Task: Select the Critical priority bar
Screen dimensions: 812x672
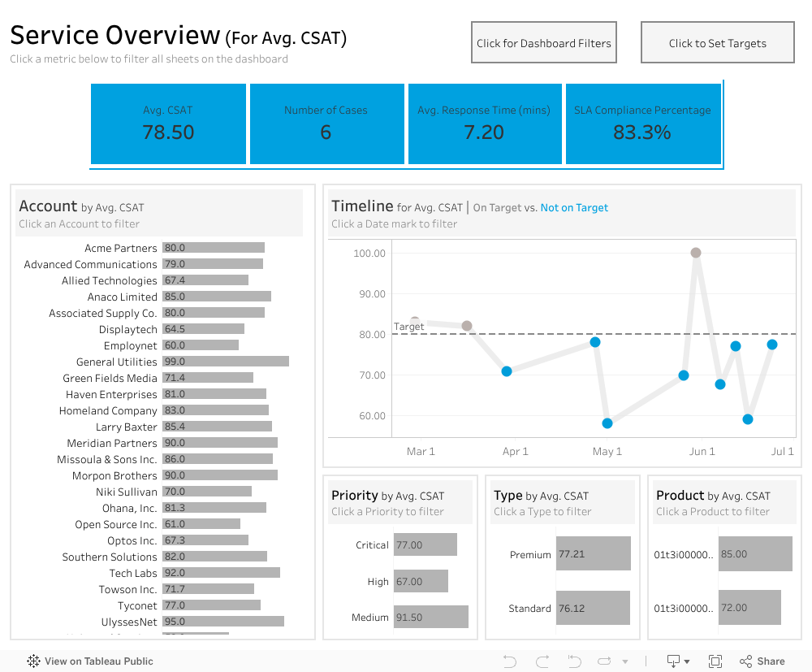Action: (x=425, y=544)
